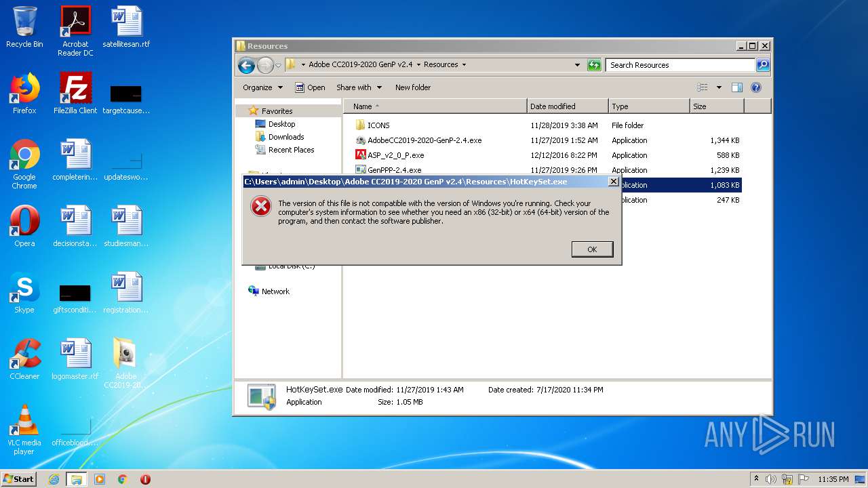Open Firefox desktop icon
868x488 pixels.
[x=24, y=94]
